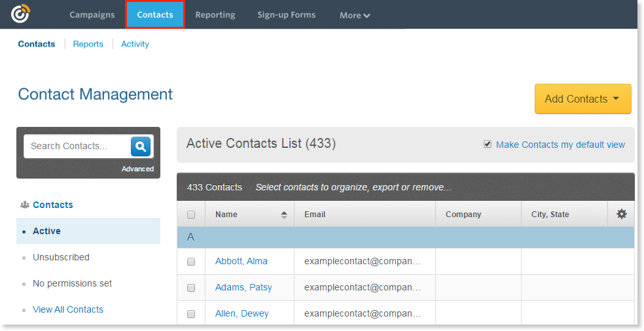Image resolution: width=644 pixels, height=331 pixels.
Task: Go to the Reporting tab
Action: (x=215, y=14)
